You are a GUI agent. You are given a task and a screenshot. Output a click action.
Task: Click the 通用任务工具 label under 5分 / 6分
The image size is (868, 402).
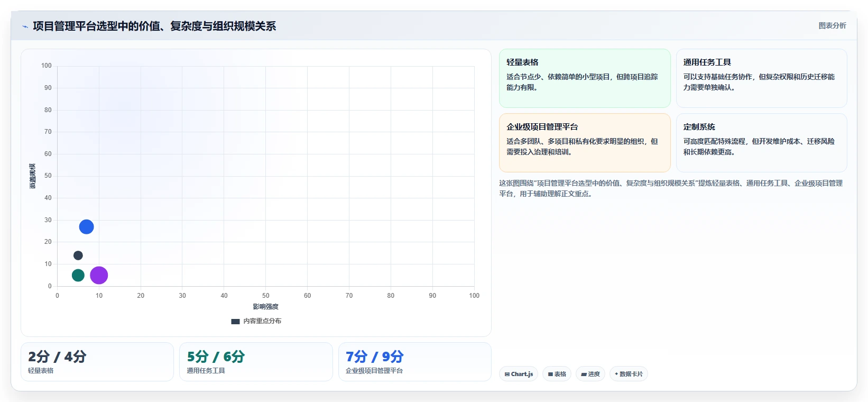click(206, 371)
